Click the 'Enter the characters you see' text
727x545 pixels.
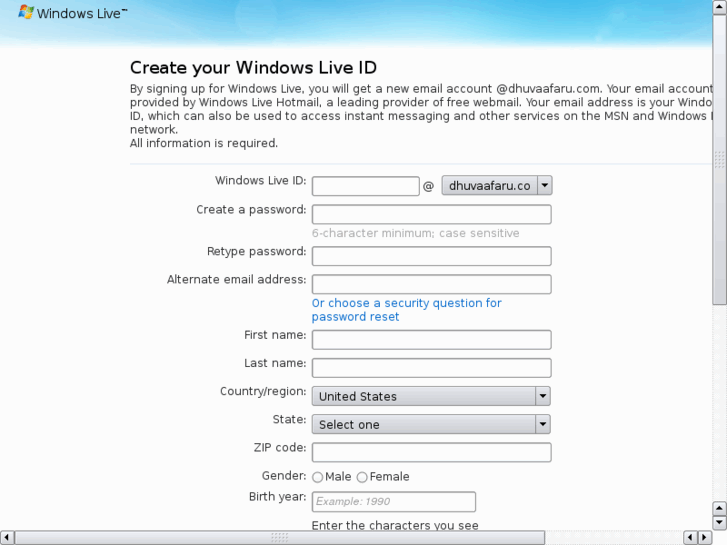click(395, 526)
